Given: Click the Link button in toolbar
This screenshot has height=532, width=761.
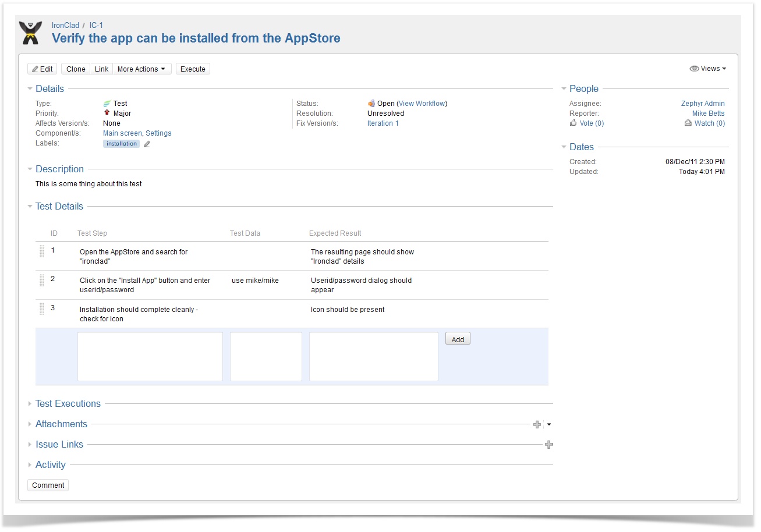Looking at the screenshot, I should pyautogui.click(x=101, y=69).
